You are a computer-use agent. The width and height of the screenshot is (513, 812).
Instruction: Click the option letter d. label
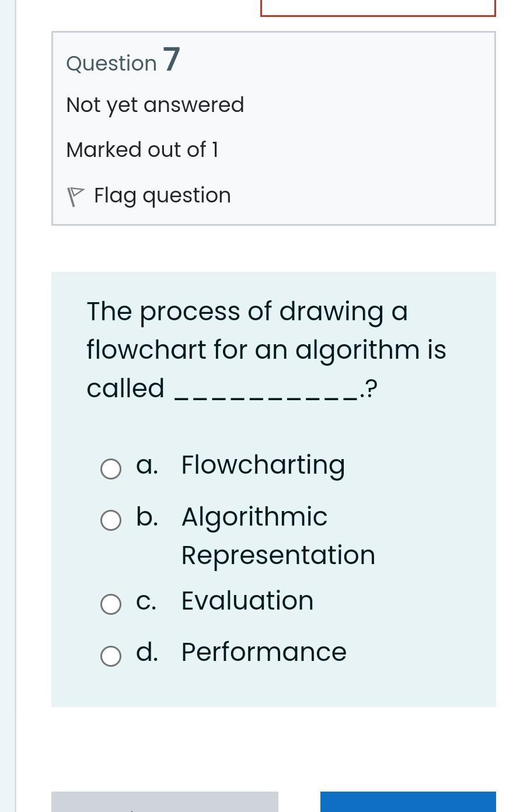coord(147,652)
